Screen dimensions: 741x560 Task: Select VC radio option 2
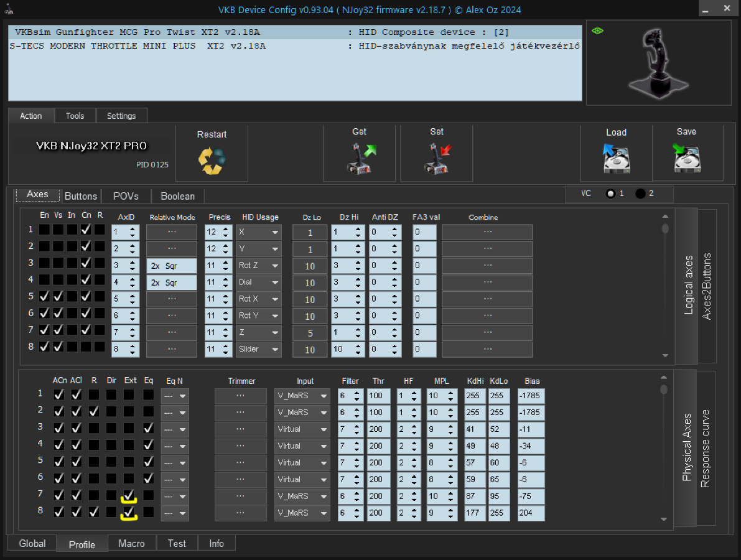point(640,194)
